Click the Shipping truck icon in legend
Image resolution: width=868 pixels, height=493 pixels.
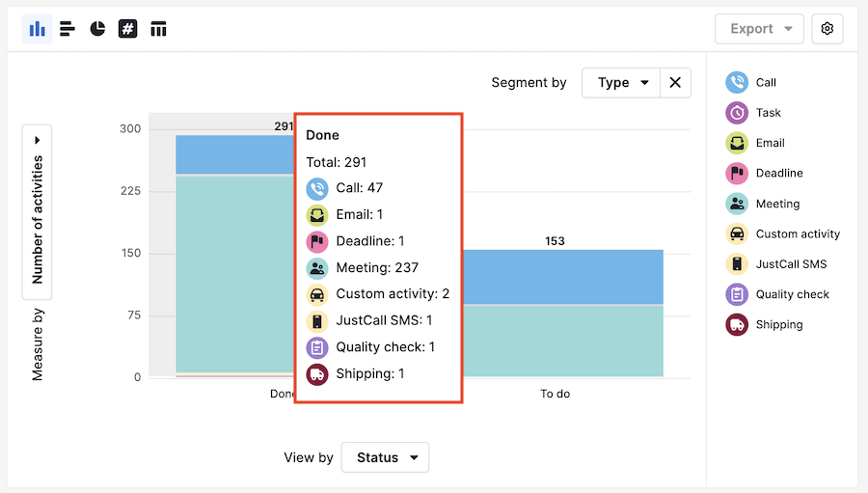pos(737,325)
